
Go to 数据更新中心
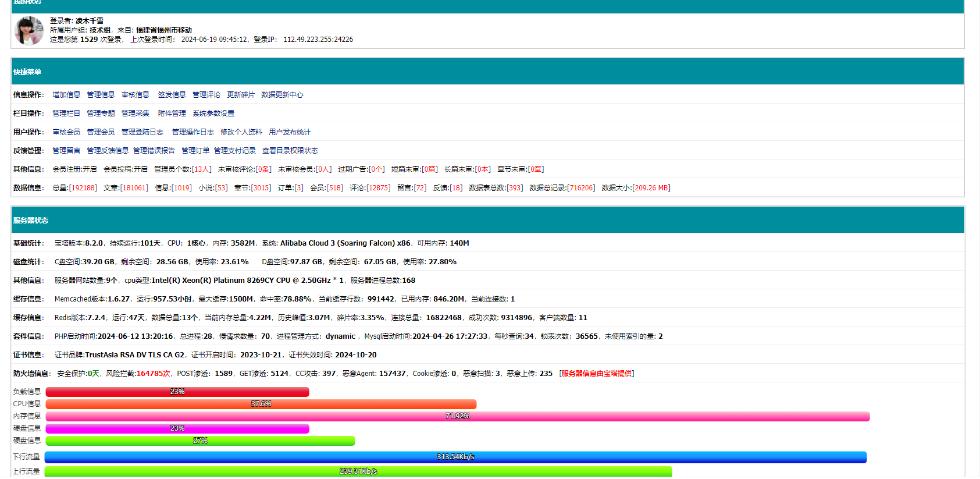[x=282, y=95]
